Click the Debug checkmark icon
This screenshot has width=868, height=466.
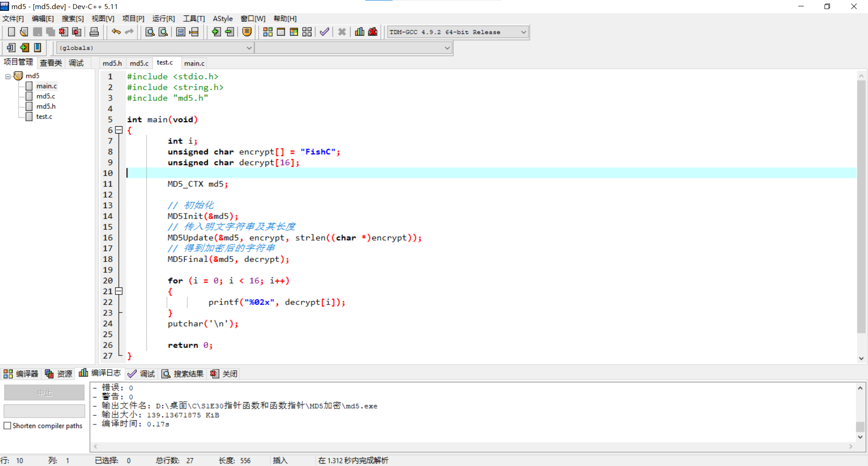[324, 32]
